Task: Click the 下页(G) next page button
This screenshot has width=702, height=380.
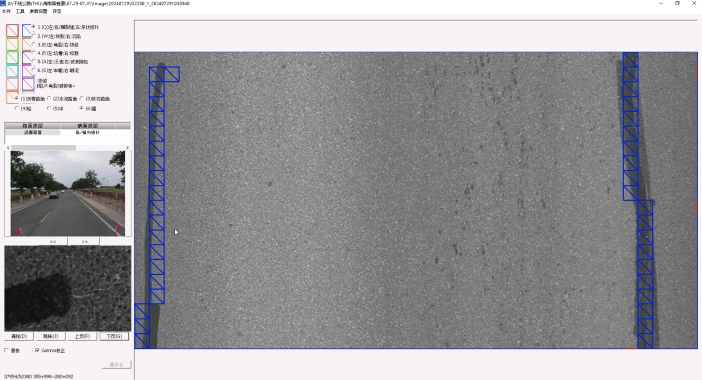Action: [x=114, y=336]
